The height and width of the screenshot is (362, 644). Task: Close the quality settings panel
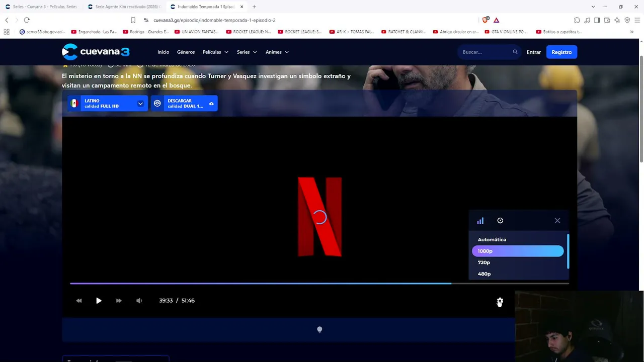(557, 220)
